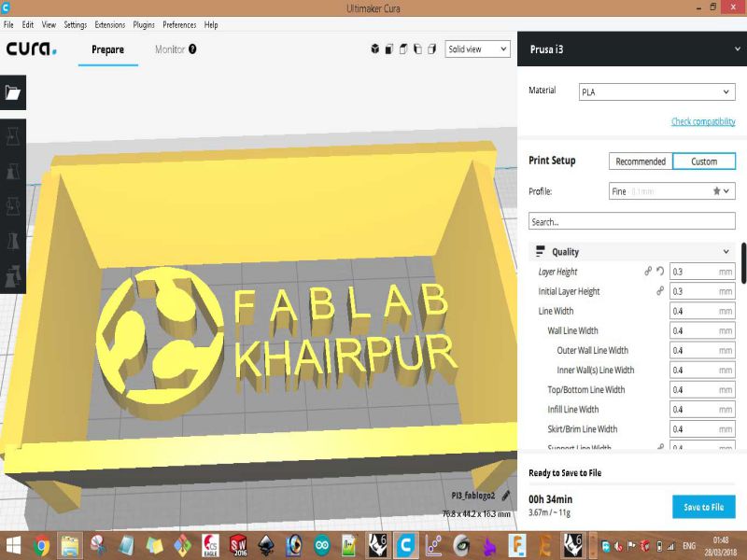The height and width of the screenshot is (560, 747).
Task: Open the File menu
Action: click(x=8, y=25)
